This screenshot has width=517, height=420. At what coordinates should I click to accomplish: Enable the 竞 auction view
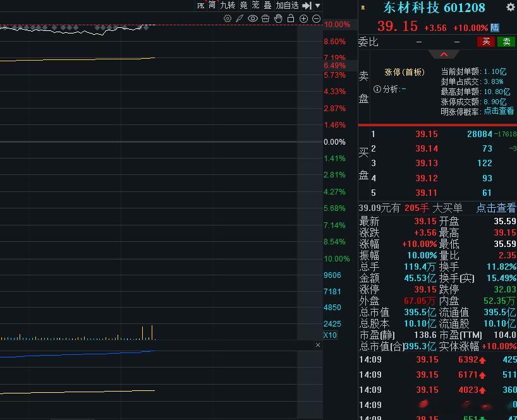pyautogui.click(x=243, y=6)
